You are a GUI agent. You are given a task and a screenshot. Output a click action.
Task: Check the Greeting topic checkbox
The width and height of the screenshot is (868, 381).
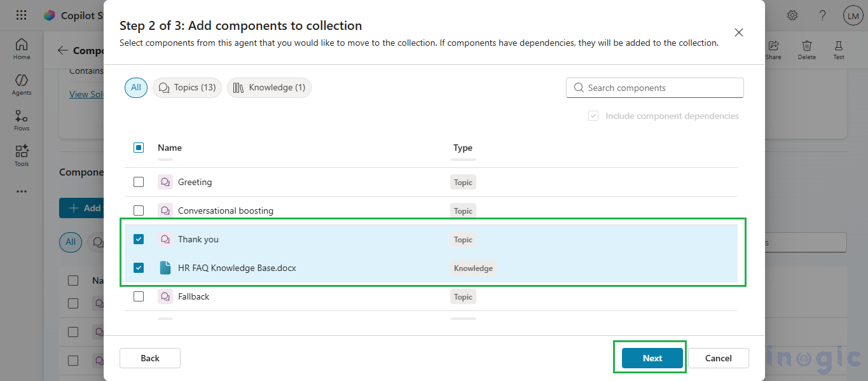[138, 182]
